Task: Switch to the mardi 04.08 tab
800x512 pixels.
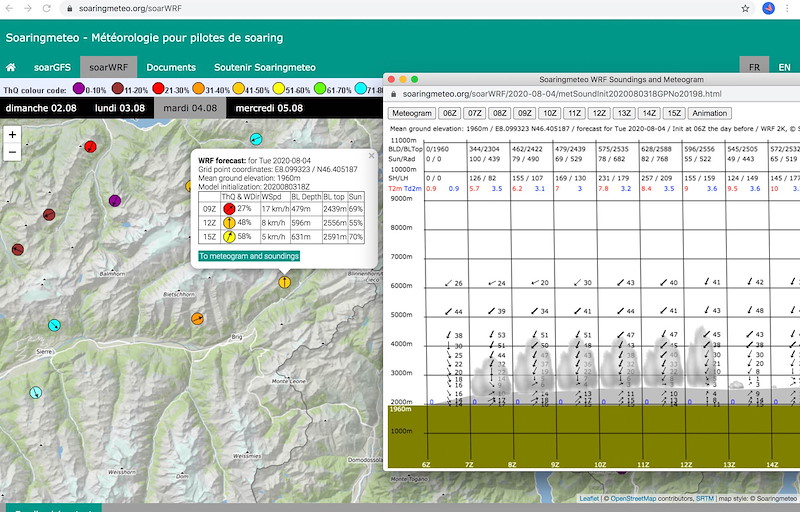Action: (190, 108)
